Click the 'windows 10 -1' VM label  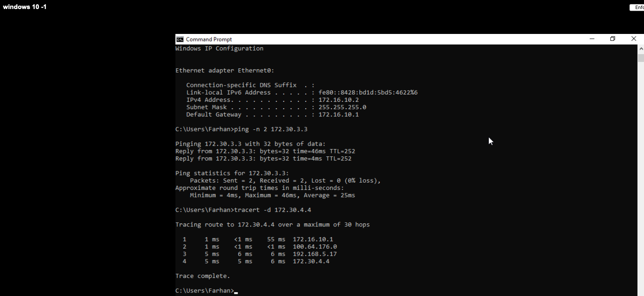(x=25, y=7)
